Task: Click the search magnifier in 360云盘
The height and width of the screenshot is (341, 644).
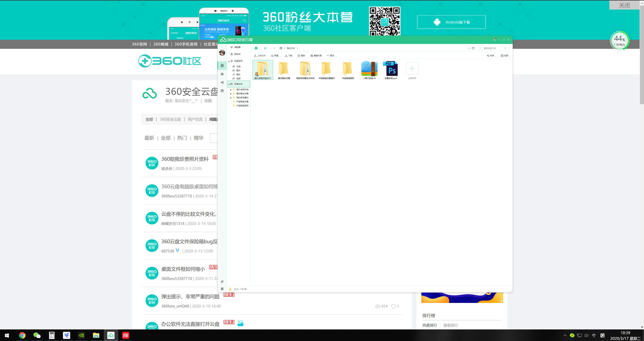Action: pyautogui.click(x=505, y=48)
